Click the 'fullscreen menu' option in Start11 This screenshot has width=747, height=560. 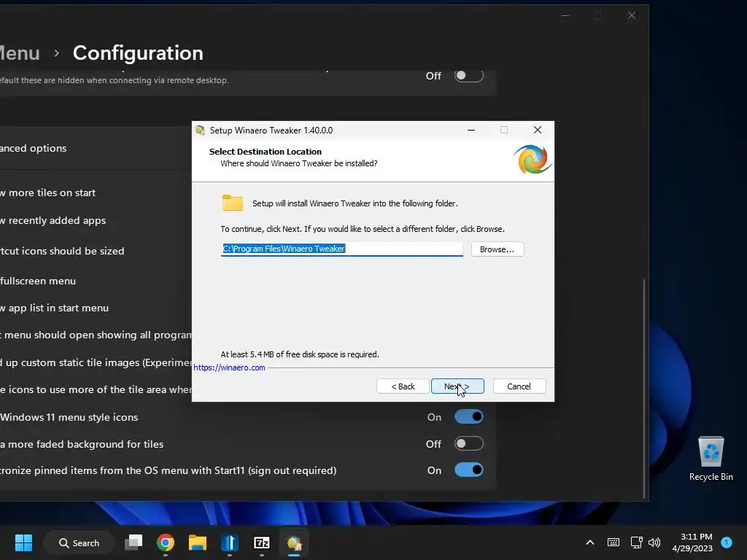(38, 281)
